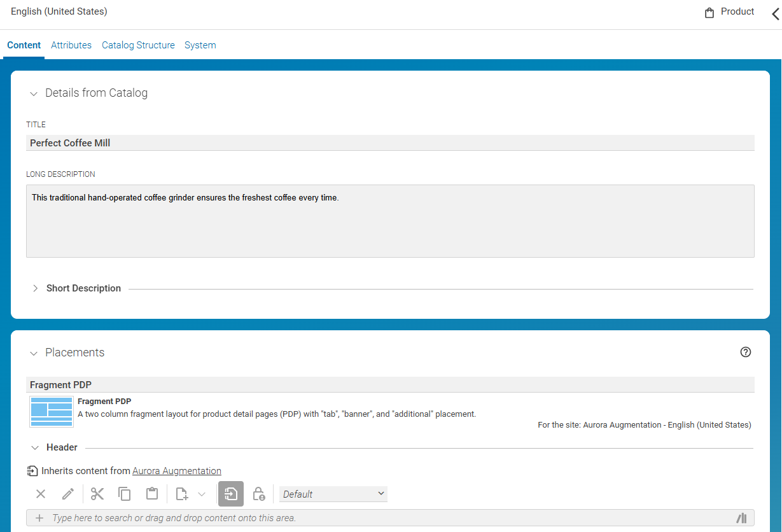Open the Default dropdown
The image size is (782, 532).
point(333,494)
